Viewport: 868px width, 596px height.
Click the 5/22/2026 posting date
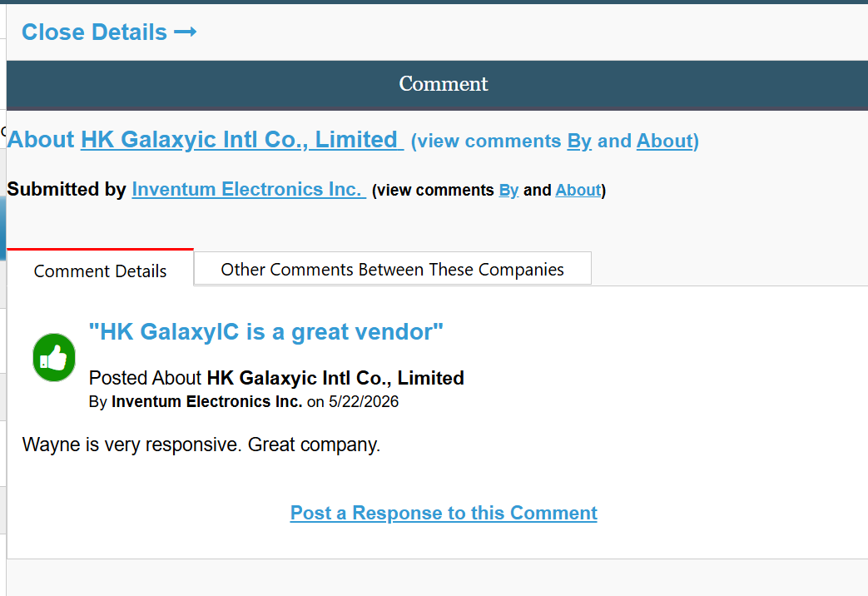click(364, 401)
